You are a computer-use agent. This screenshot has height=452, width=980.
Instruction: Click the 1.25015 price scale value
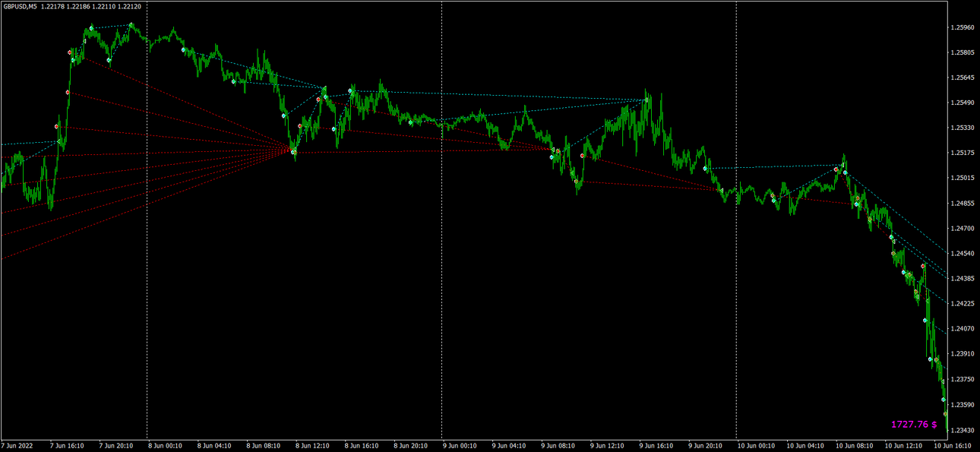coord(963,179)
